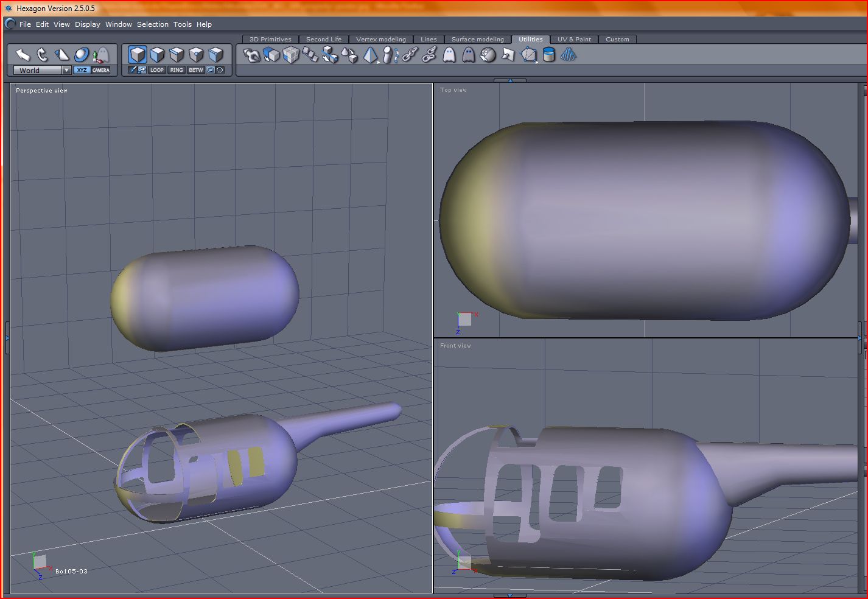Screen dimensions: 868x599
Task: Switch to the UV & Paint tab
Action: click(575, 40)
